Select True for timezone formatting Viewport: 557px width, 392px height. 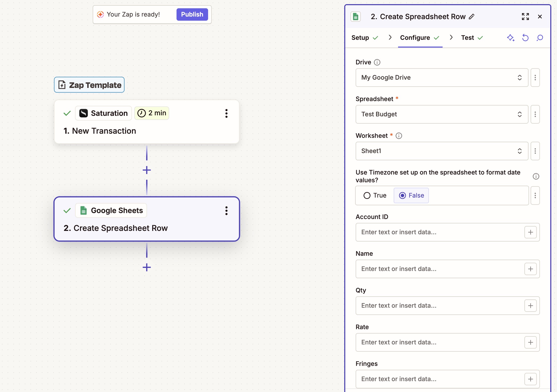click(375, 195)
